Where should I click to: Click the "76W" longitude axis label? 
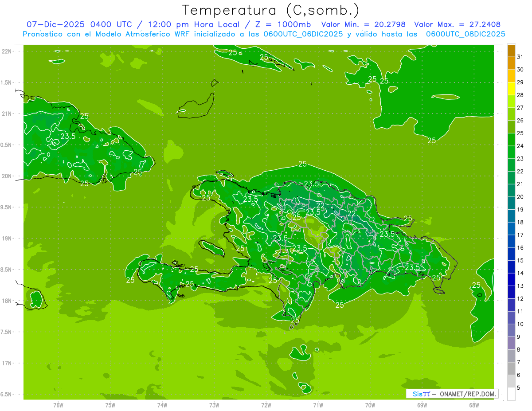point(58,405)
